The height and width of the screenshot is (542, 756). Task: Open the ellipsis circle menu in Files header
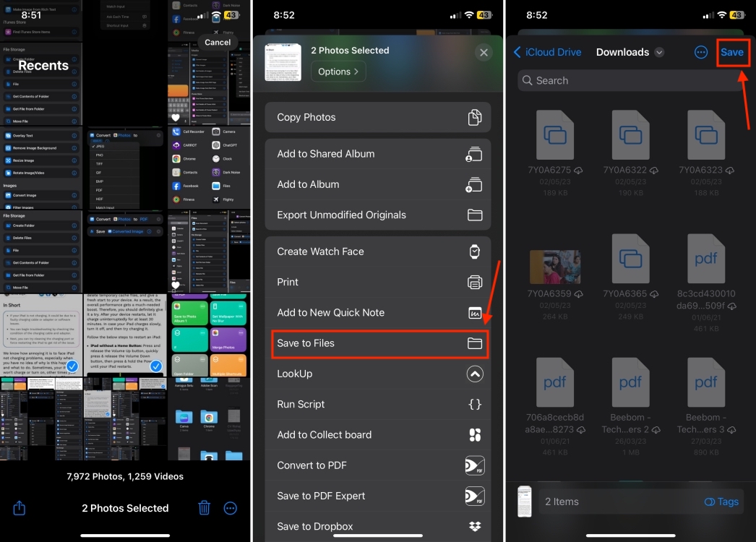700,52
